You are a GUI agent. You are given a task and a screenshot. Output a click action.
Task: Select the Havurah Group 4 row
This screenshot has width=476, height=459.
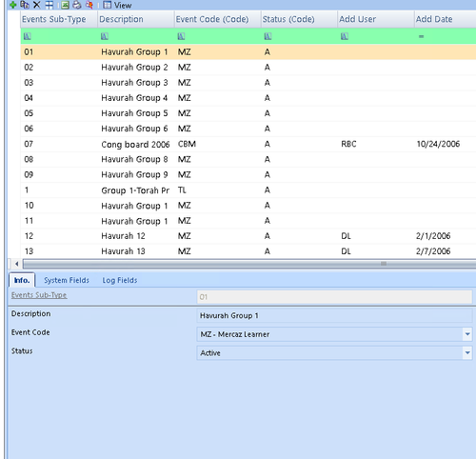coord(248,98)
